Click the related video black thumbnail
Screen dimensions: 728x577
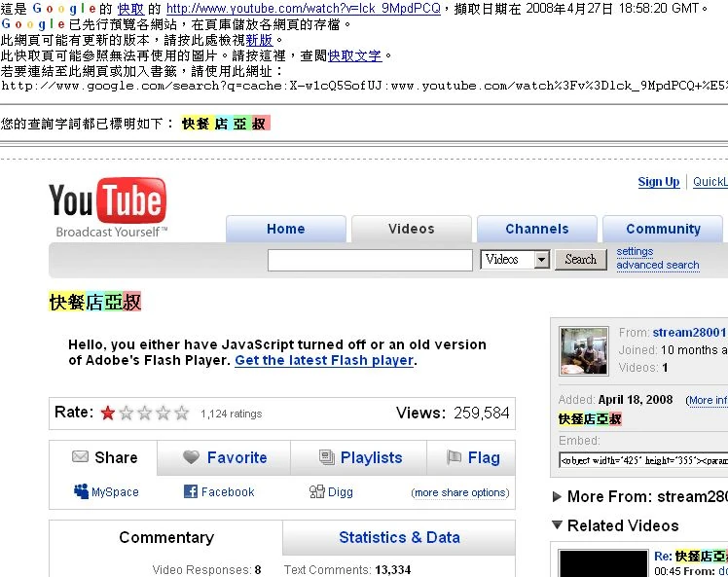(603, 563)
